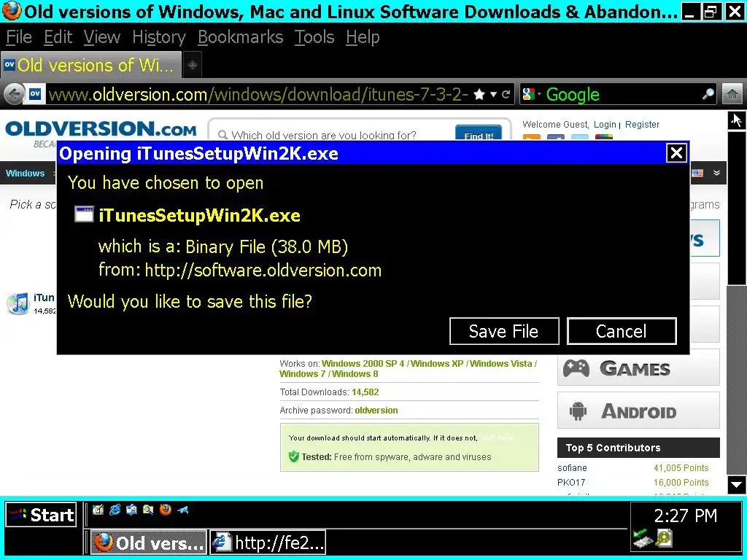This screenshot has height=560, width=747.
Task: Click the Register link
Action: click(x=642, y=124)
